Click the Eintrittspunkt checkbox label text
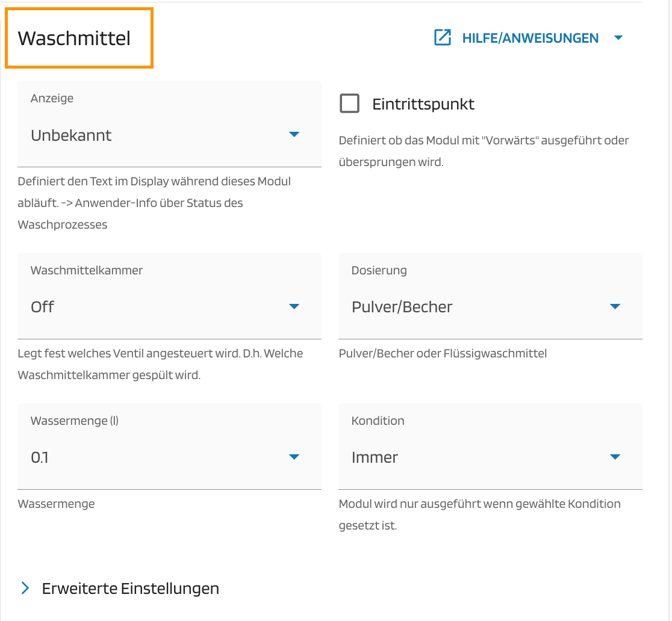672x621 pixels. (423, 104)
